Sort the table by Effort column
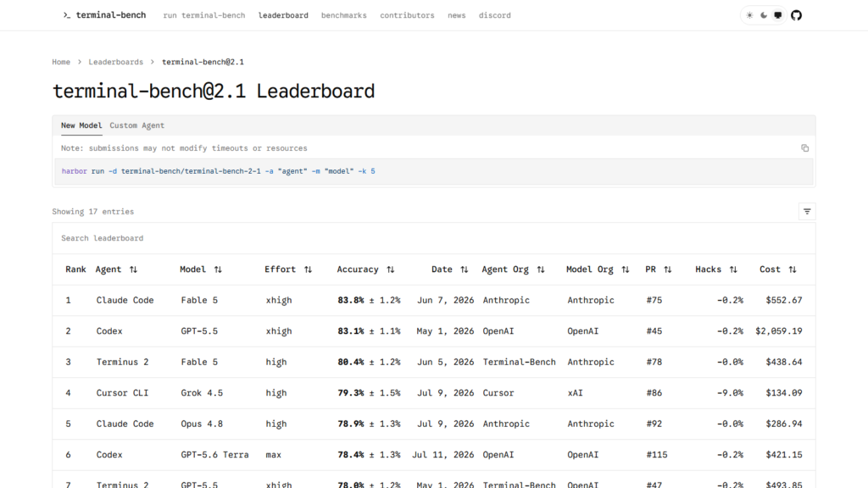This screenshot has width=868, height=488. [x=288, y=269]
